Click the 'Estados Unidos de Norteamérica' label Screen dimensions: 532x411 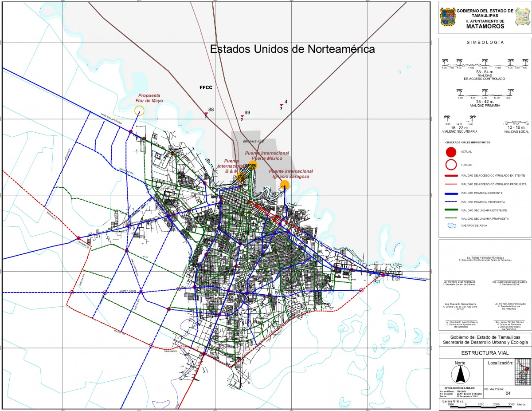(x=292, y=49)
